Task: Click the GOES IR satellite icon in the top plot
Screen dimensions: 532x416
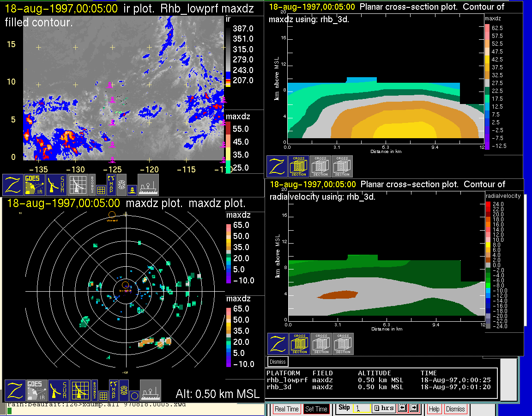Action: (35, 184)
